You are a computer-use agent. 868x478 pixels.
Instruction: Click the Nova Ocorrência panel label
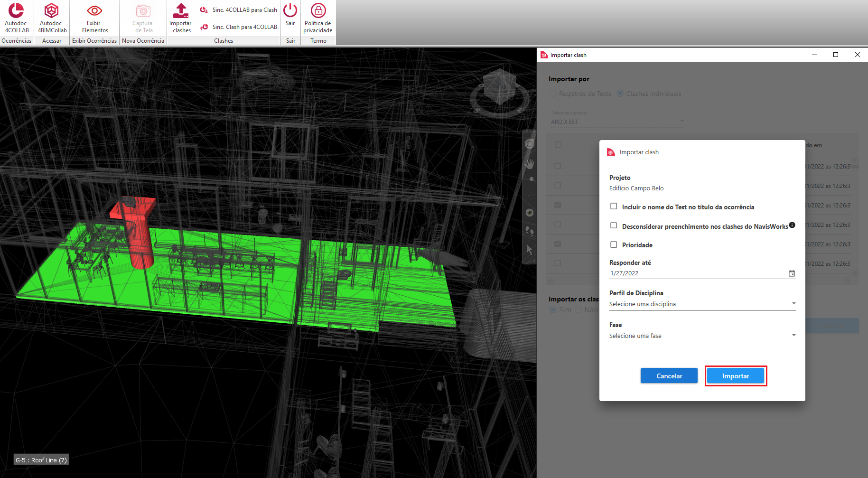coord(143,41)
